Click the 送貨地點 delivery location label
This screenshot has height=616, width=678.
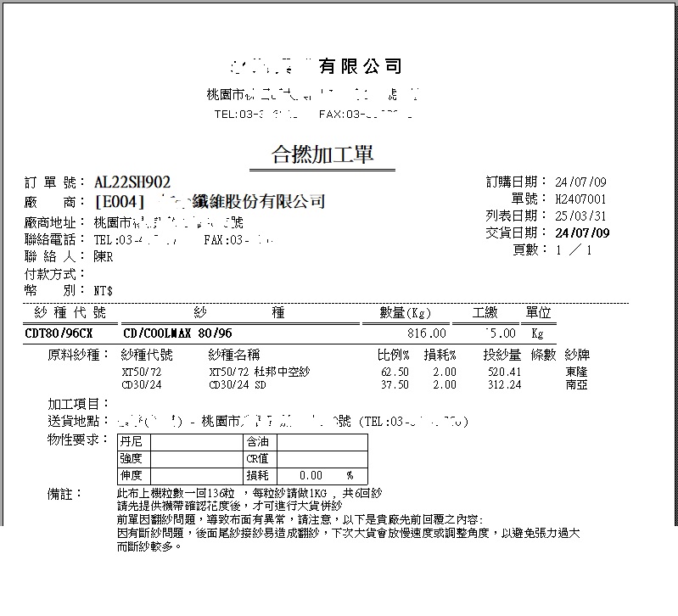click(79, 421)
